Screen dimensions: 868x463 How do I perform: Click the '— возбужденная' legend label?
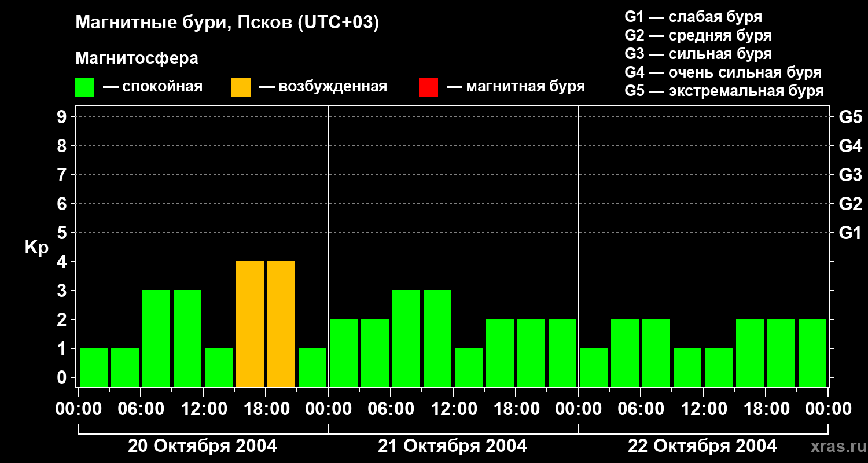click(x=323, y=87)
